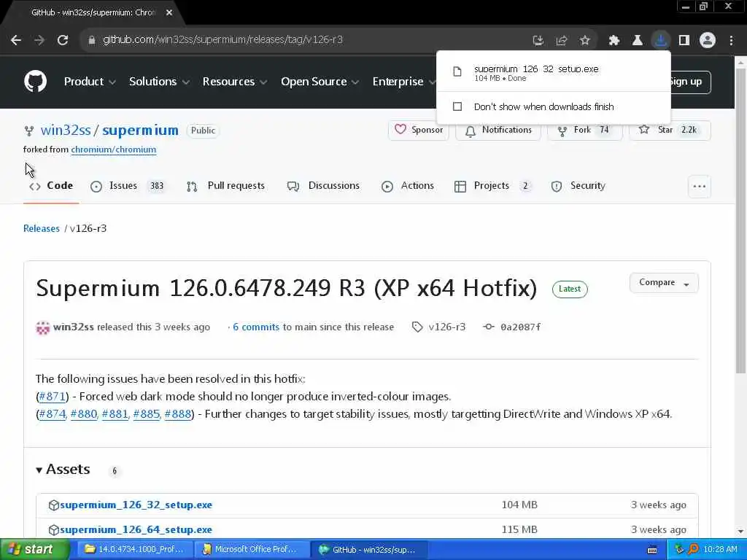Open the chromium/chromium fork source link
This screenshot has width=747, height=560.
(x=113, y=149)
